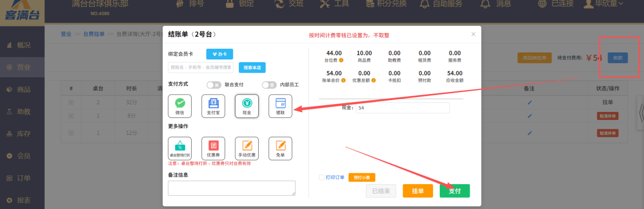Click the green 支付 pay button
The height and width of the screenshot is (209, 644).
[x=455, y=191]
